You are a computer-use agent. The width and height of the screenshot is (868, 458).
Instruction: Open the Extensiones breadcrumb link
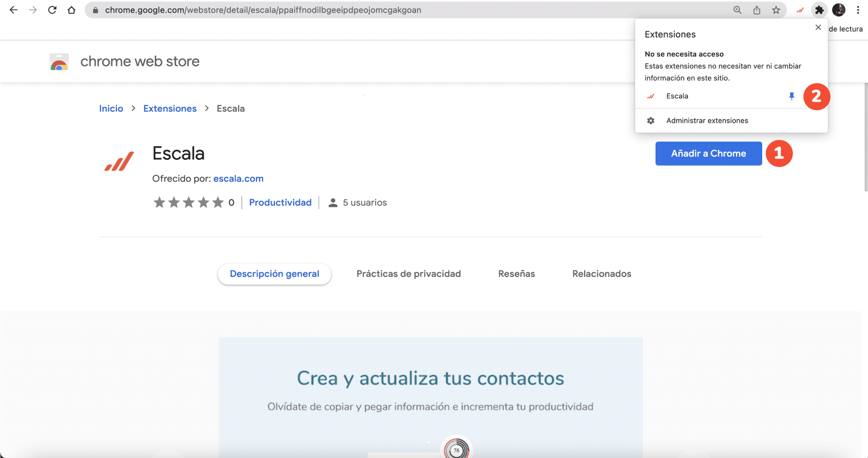[170, 108]
